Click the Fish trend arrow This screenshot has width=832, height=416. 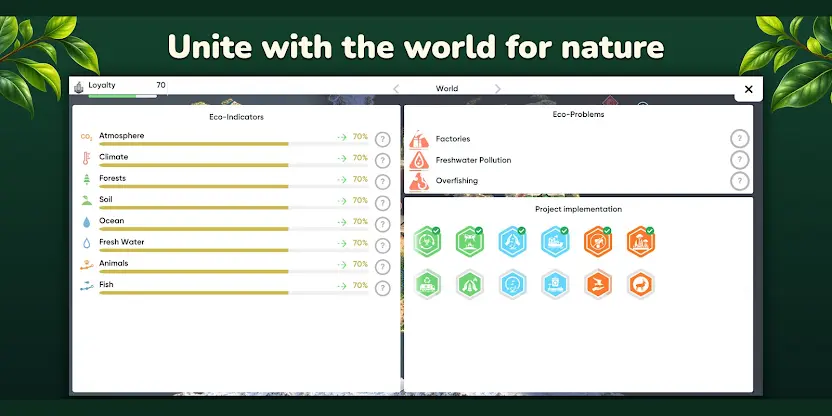point(342,285)
